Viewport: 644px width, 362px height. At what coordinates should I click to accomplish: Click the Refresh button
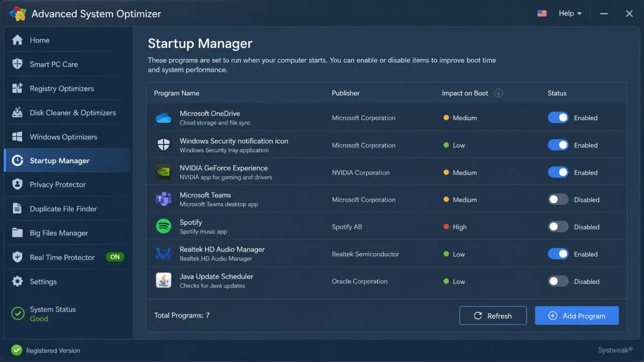pos(493,316)
